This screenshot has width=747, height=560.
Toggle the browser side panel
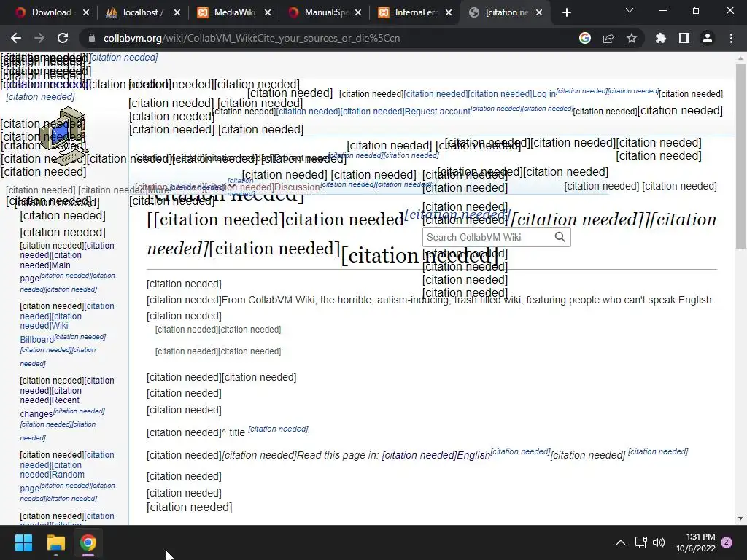684,38
